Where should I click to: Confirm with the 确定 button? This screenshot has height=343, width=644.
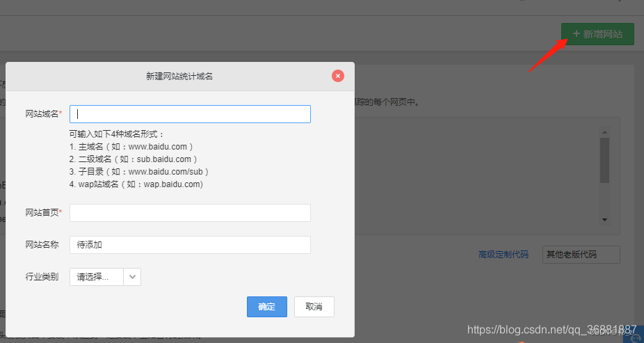tap(266, 307)
